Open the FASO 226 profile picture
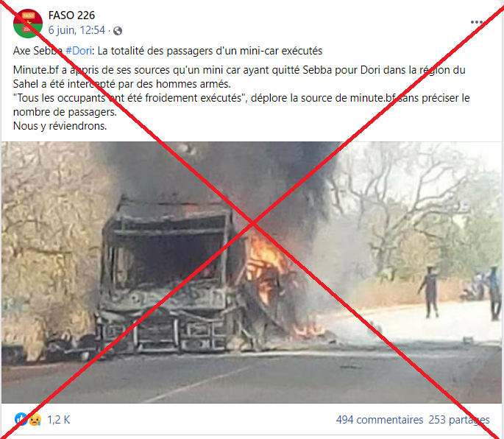Viewport: 504px width, 439px height. click(x=28, y=23)
